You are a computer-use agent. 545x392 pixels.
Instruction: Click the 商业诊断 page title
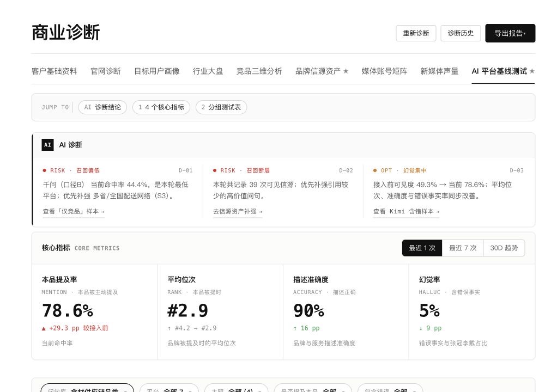coord(66,33)
